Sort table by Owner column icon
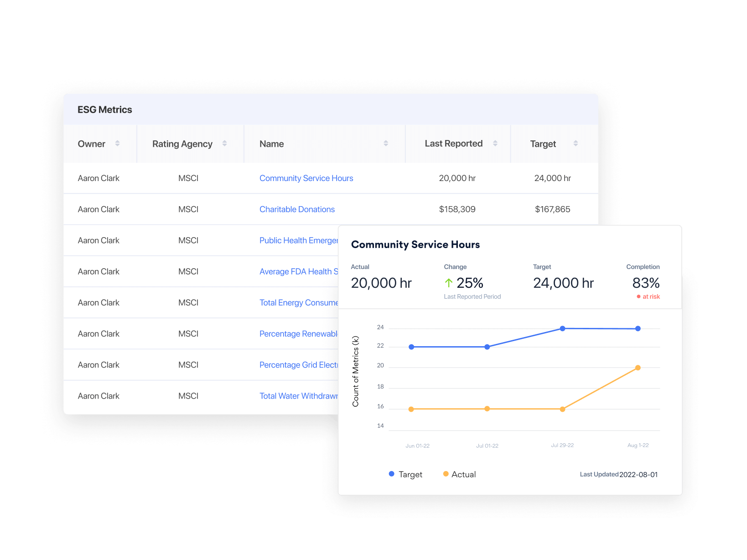This screenshot has height=560, width=747. [117, 144]
